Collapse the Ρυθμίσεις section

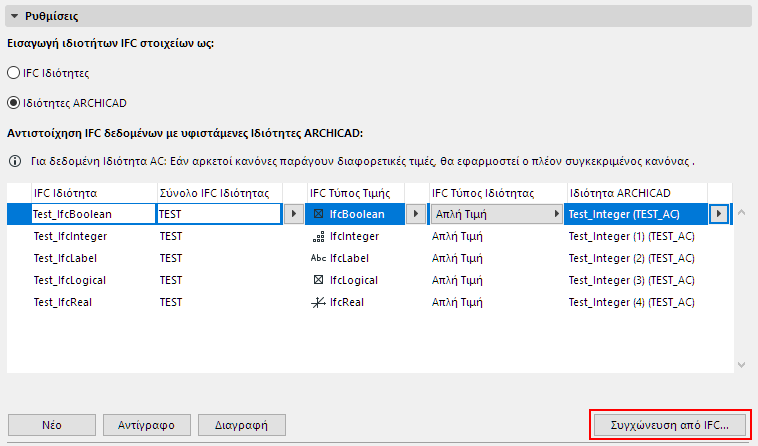pos(15,17)
